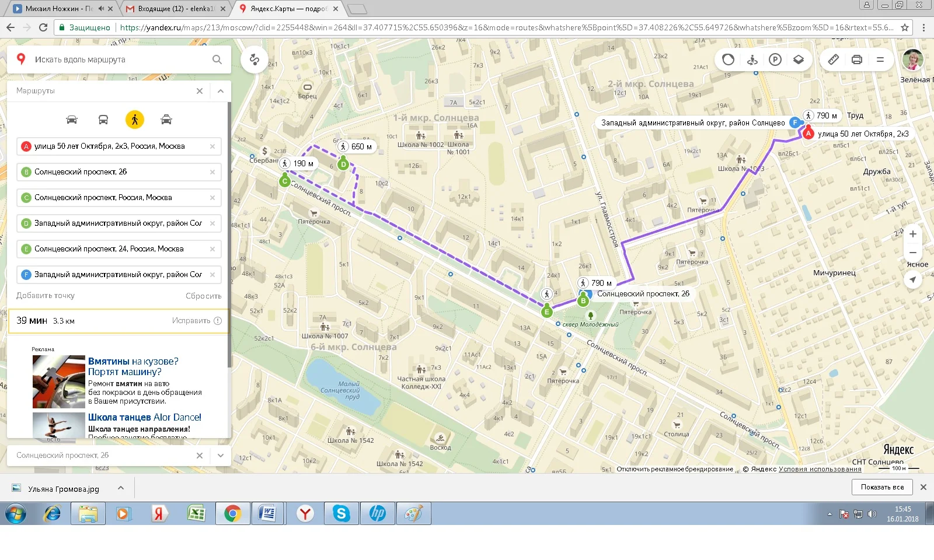Close the Маршруты panel
The image size is (934, 560).
tap(200, 91)
